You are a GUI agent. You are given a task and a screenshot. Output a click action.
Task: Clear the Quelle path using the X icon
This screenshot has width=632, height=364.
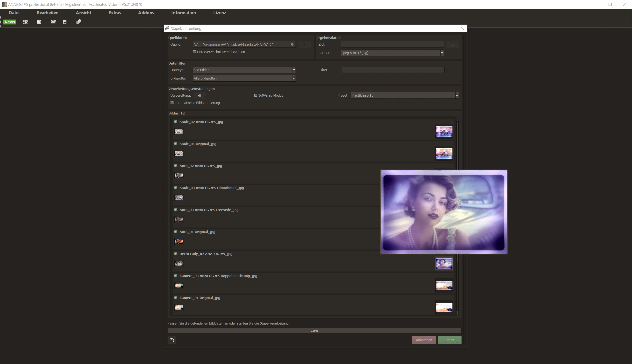click(x=292, y=45)
